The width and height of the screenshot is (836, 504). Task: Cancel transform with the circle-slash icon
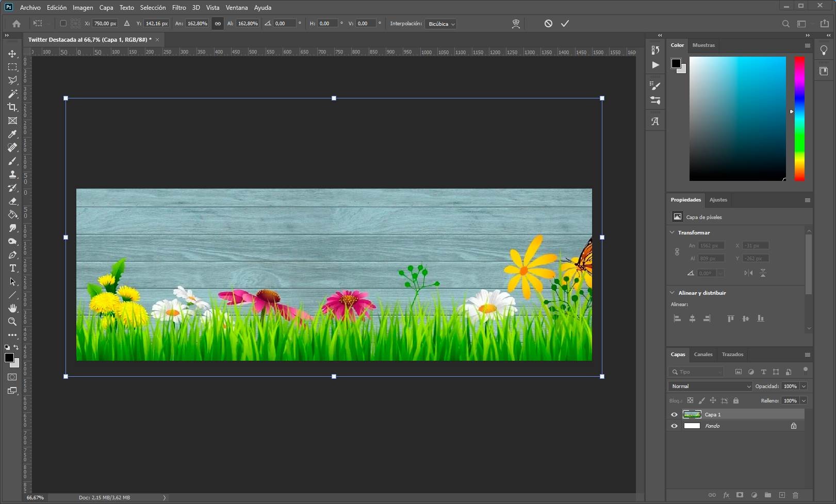(x=548, y=24)
